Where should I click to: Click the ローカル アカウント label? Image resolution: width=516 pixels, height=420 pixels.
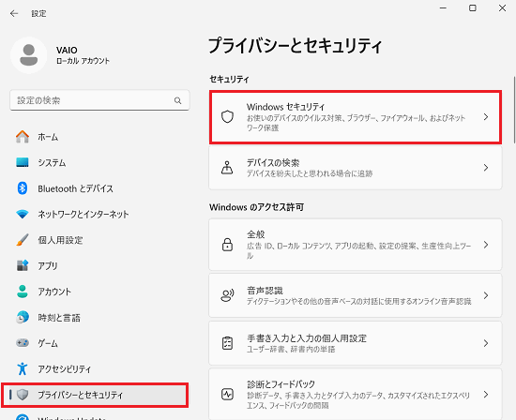(x=83, y=61)
